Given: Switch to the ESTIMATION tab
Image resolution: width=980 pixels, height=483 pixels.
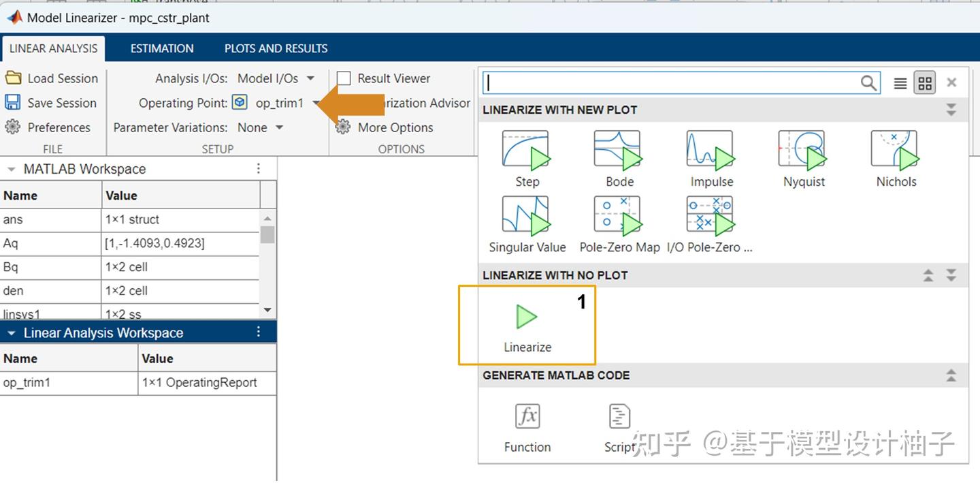Looking at the screenshot, I should pos(161,48).
